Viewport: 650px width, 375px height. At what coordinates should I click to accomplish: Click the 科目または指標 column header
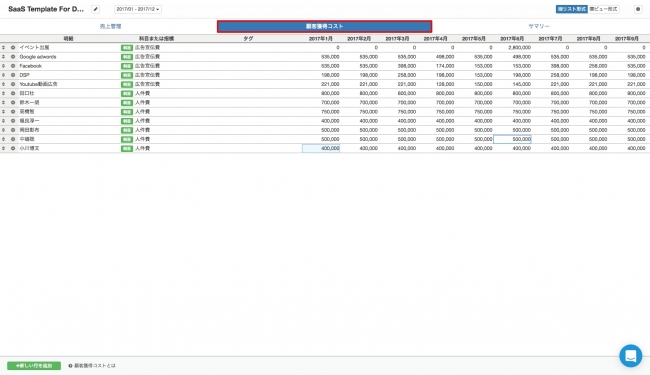click(157, 39)
